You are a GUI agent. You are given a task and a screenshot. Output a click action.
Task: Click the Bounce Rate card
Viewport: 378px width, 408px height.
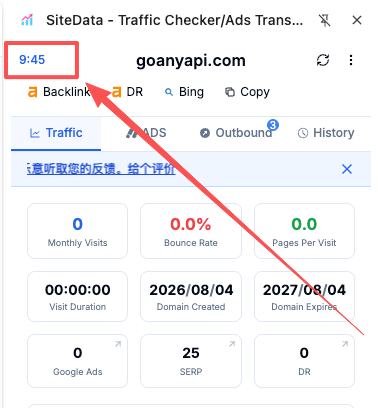click(191, 231)
